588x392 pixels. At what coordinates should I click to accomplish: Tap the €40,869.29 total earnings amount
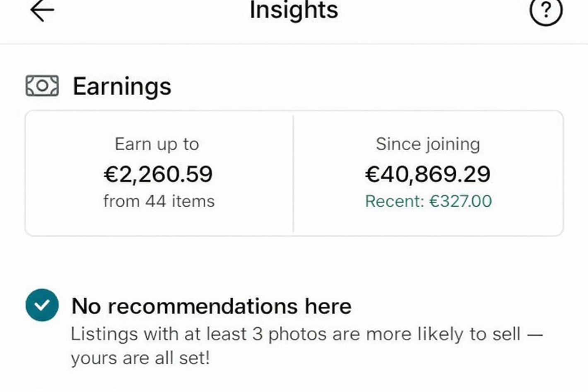click(x=428, y=174)
